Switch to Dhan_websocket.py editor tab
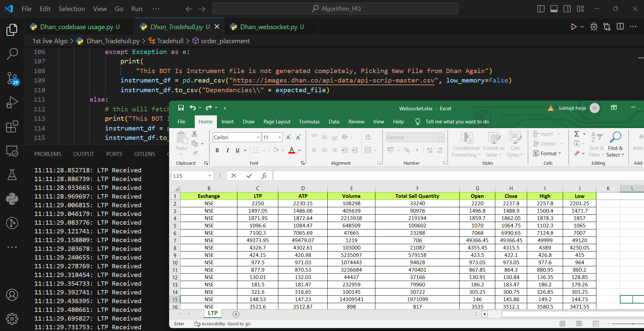Image resolution: width=644 pixels, height=331 pixels. coord(272,27)
